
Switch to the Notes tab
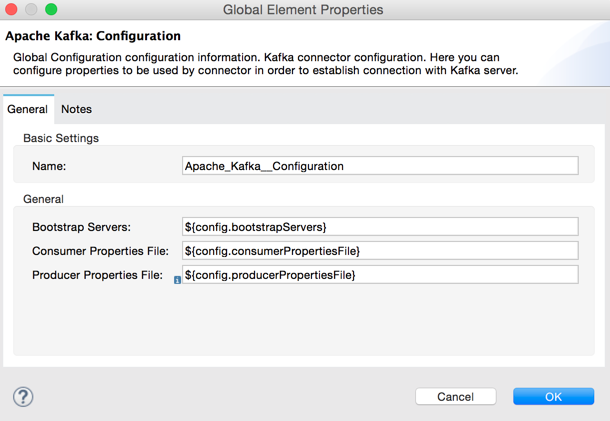tap(76, 109)
